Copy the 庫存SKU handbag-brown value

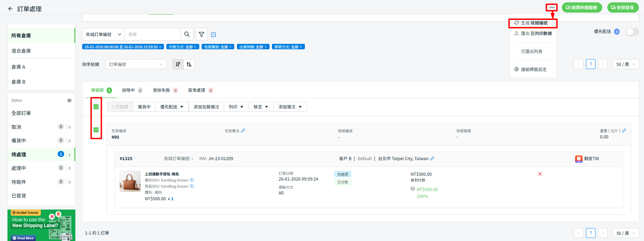point(192,180)
